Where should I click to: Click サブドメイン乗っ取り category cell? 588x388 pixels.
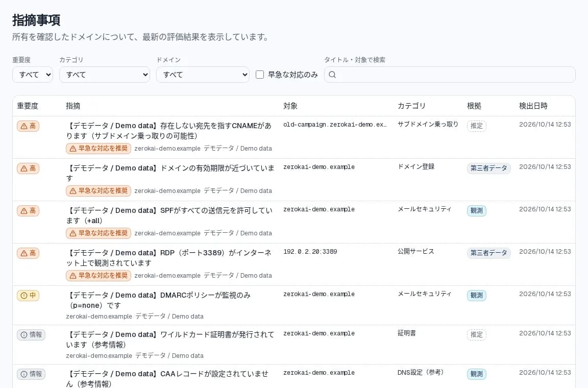point(428,124)
